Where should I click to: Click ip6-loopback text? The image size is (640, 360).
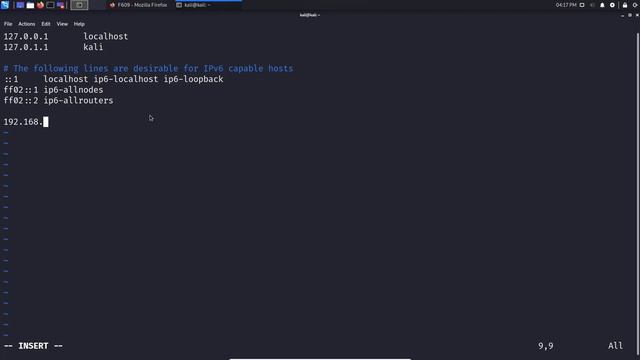tap(193, 79)
